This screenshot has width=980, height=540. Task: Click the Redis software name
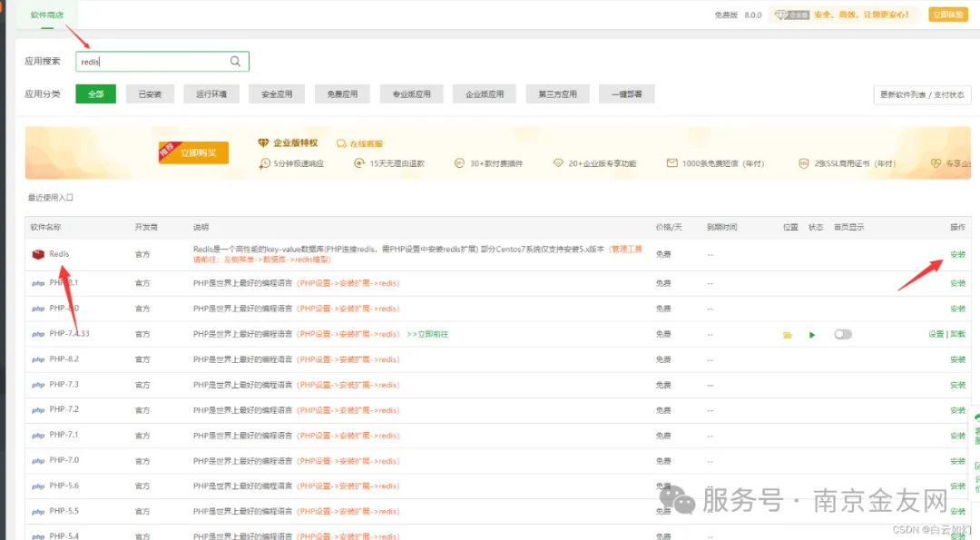[59, 254]
